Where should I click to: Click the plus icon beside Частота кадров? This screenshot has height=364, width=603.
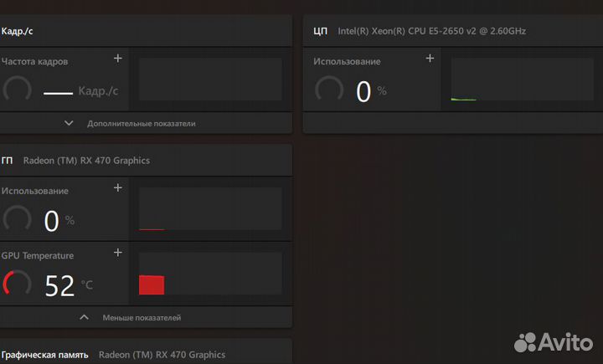pos(118,59)
